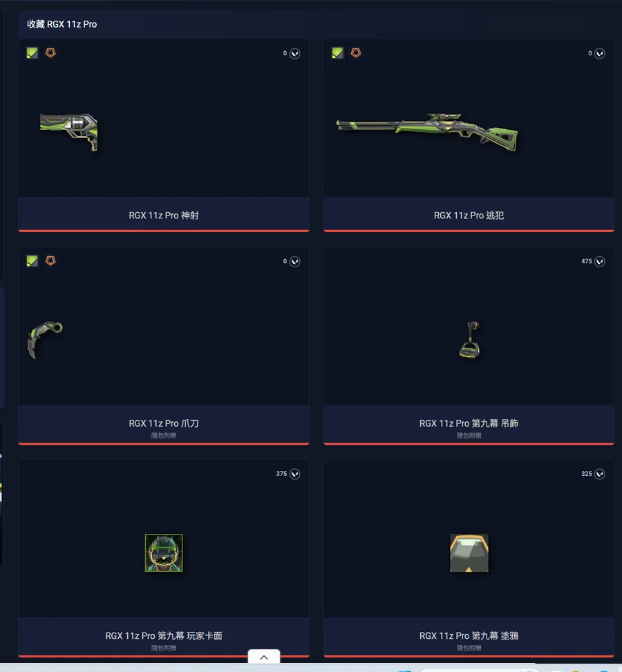Screen dimensions: 622x672
Task: Click orange upgrade level icon on 神射 card
Action: [x=50, y=52]
